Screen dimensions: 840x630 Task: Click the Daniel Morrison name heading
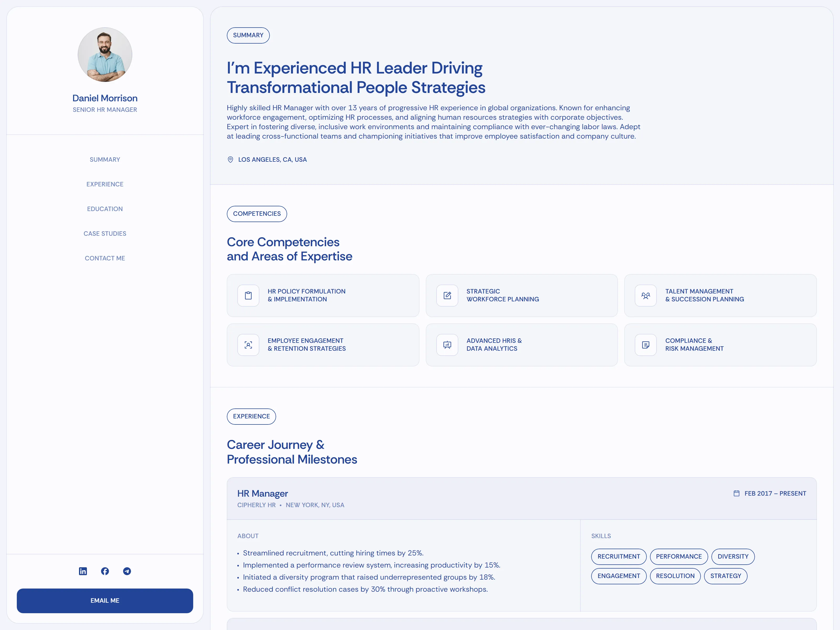click(105, 98)
